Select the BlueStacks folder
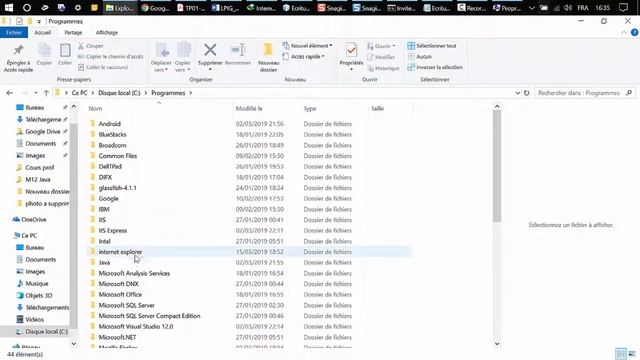640x360 pixels. click(112, 134)
